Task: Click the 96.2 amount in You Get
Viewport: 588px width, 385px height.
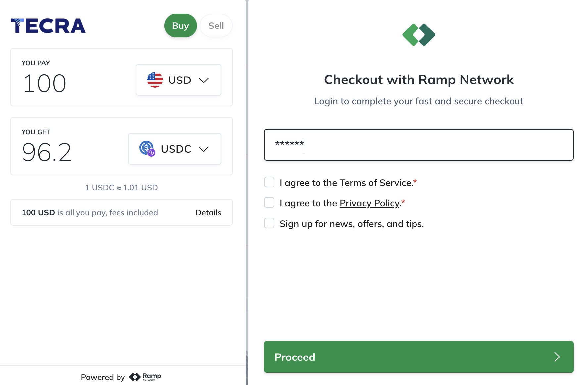Action: [x=47, y=152]
